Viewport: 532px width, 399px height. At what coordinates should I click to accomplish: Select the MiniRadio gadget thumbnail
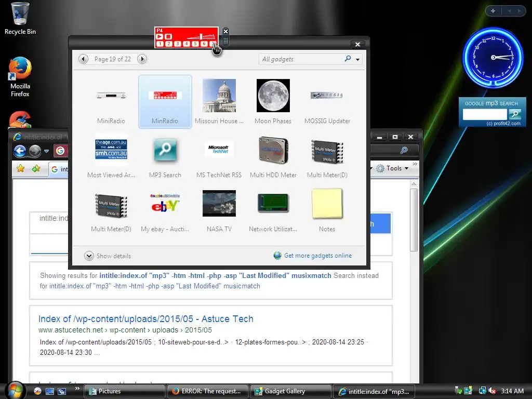tap(111, 102)
